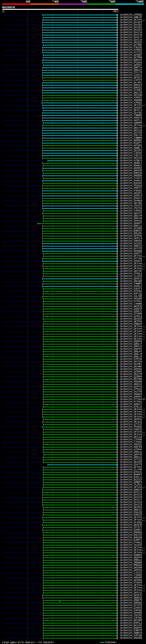Image resolution: width=146 pixels, height=644 pixels.
Task: Pick the UniRef100_B9RCG8 entry
Action: pos(131,173)
